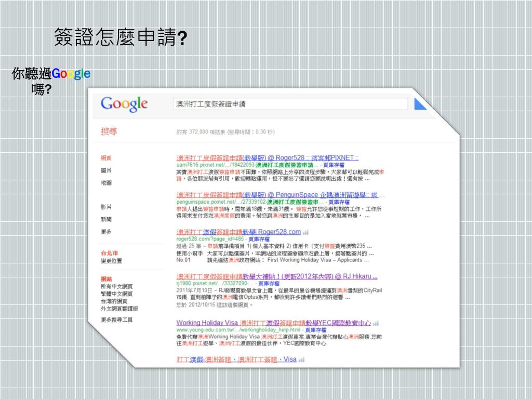Open the 打工渡假-澳洲簽證 Visa result title
The image size is (532, 399).
tap(236, 360)
